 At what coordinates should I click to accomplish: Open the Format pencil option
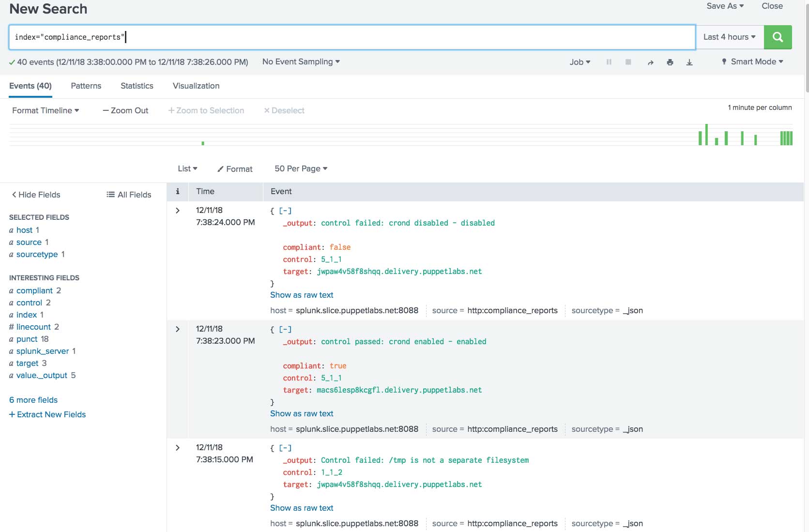[235, 169]
